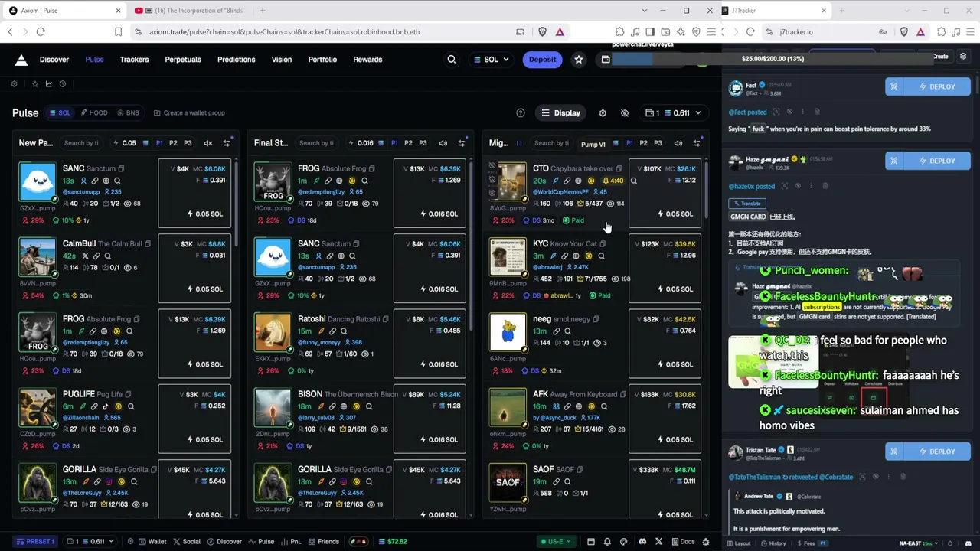Open the filter sliders in New Pairs column
The height and width of the screenshot is (551, 980).
point(227,143)
